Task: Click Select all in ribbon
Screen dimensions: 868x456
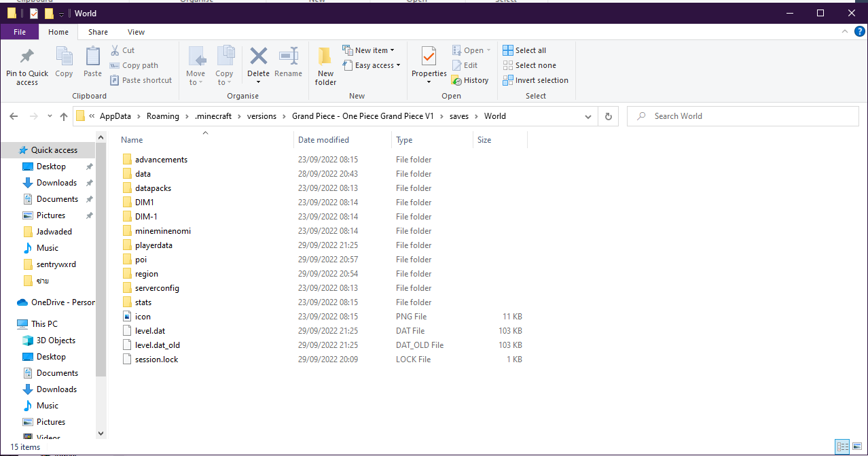Action: pos(524,50)
